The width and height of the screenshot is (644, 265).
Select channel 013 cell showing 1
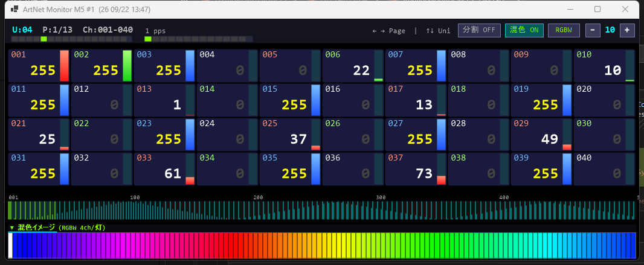pyautogui.click(x=165, y=100)
